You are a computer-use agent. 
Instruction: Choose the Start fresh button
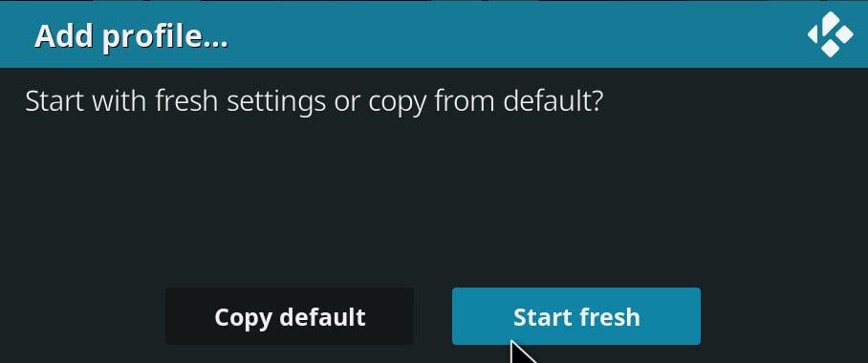(576, 316)
